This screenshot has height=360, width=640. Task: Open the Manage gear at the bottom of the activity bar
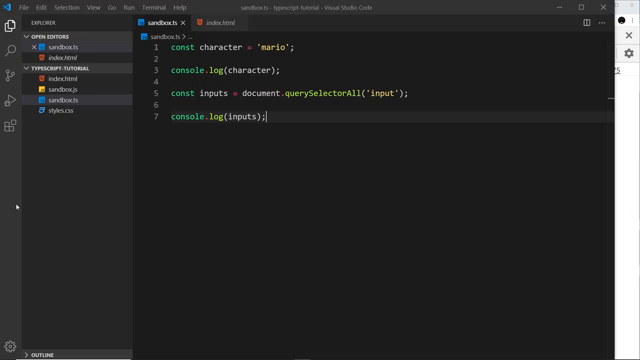[10, 347]
